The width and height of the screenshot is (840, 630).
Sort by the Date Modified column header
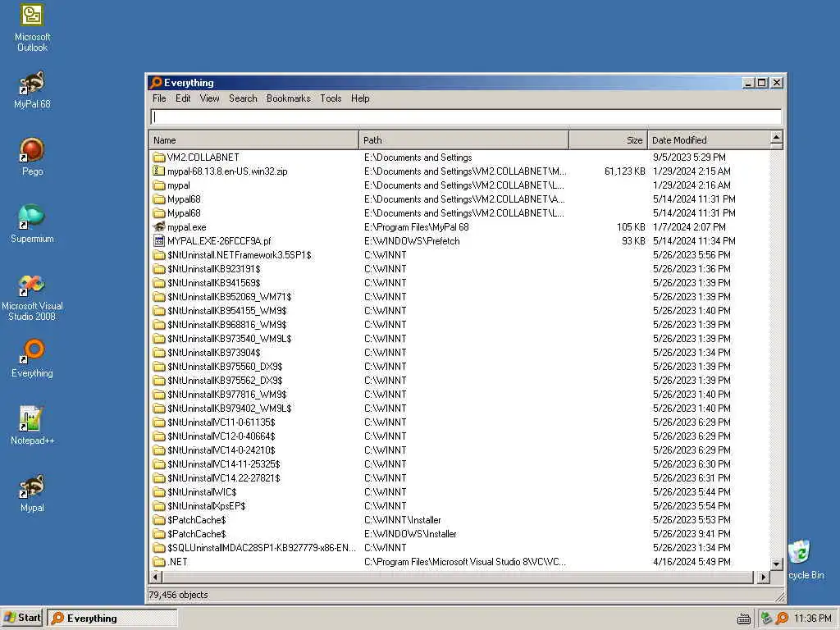point(708,140)
